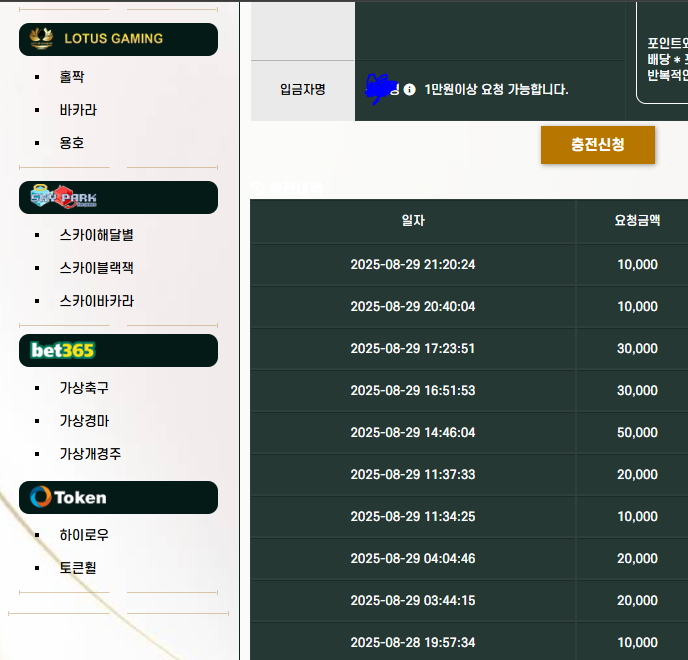Image resolution: width=688 pixels, height=660 pixels.
Task: Click the 20,000 amount in the 11:37:33 row
Action: (638, 474)
